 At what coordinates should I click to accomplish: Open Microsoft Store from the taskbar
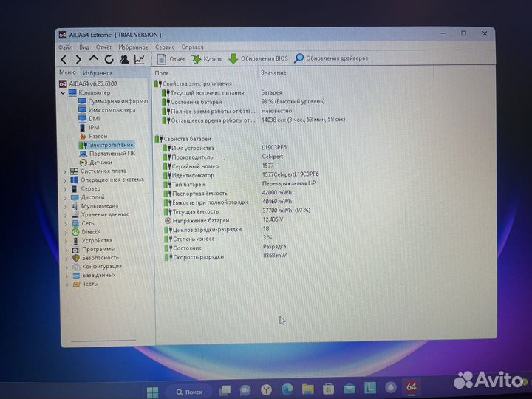coord(328,389)
